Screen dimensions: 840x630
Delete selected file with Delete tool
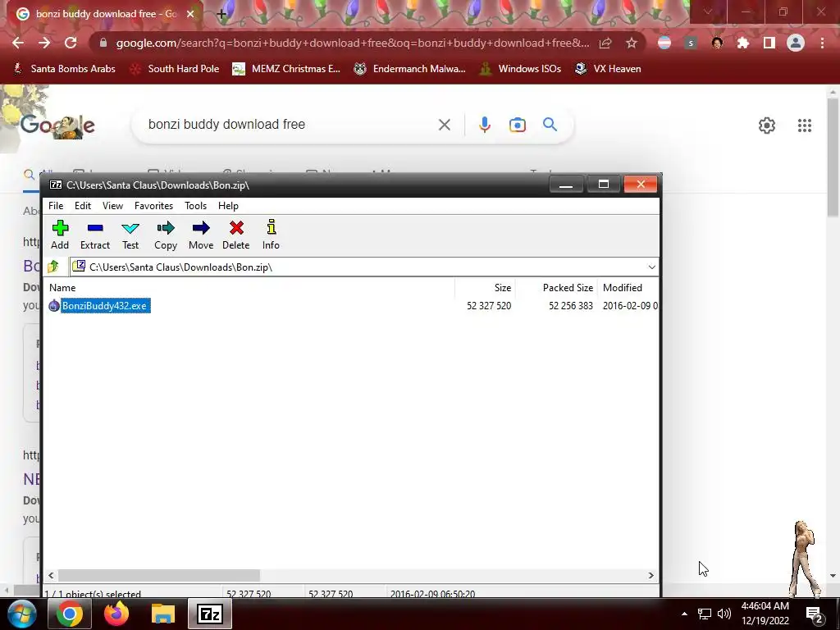(x=235, y=235)
